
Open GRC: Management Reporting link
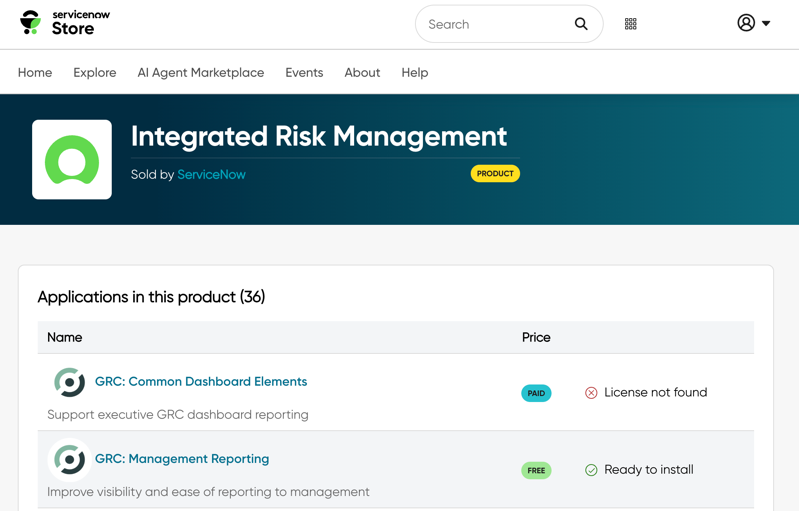[182, 459]
